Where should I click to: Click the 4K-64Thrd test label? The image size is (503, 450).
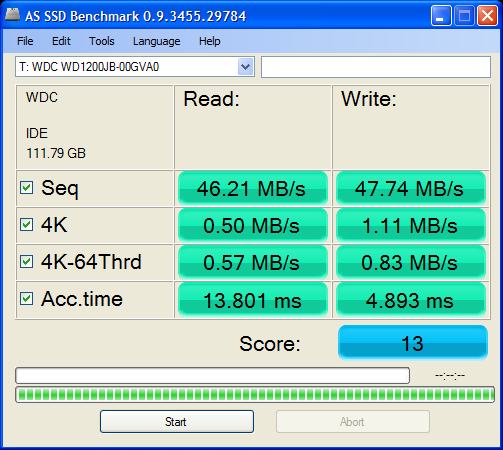click(x=91, y=262)
